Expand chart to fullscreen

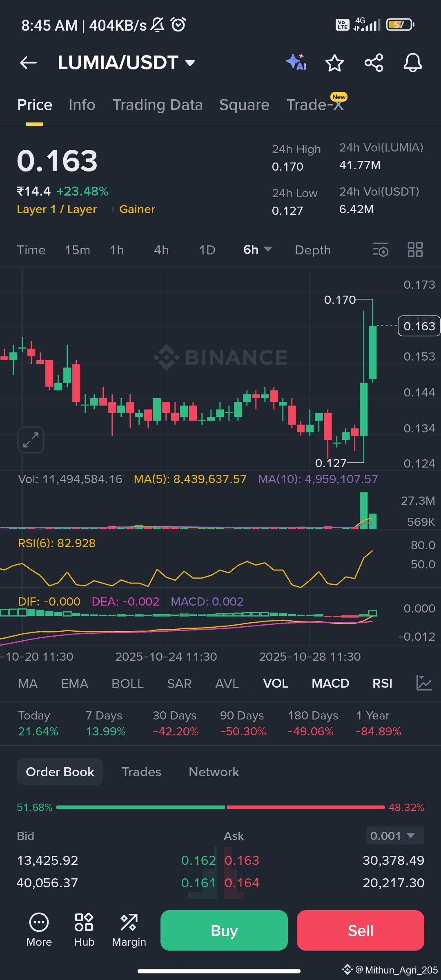[x=31, y=440]
